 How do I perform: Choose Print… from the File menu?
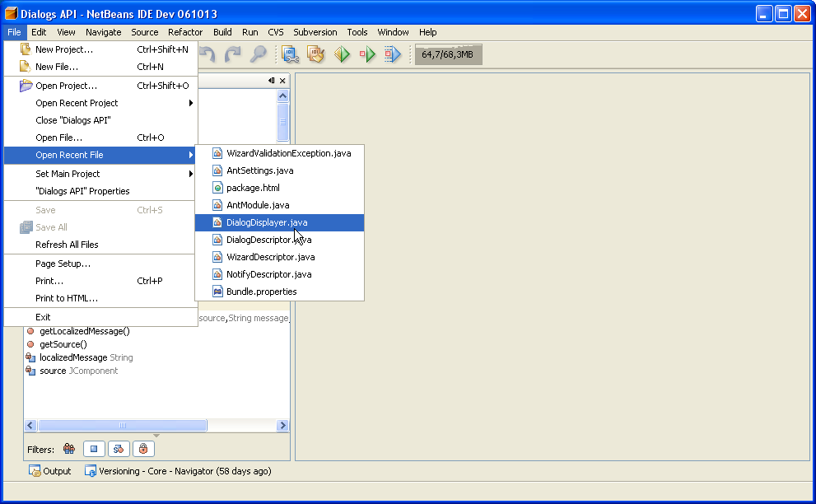click(x=100, y=281)
